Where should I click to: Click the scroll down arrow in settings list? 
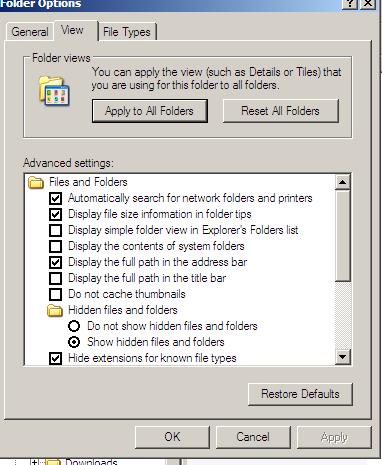[343, 357]
